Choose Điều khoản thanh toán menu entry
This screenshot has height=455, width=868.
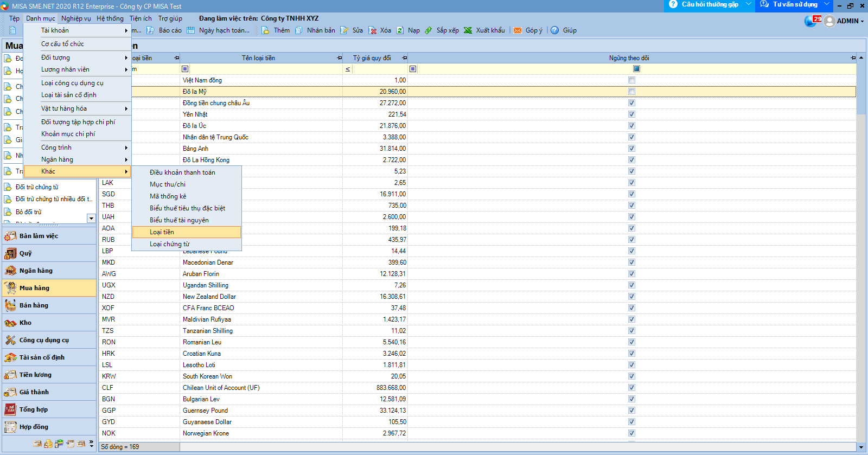pos(186,172)
